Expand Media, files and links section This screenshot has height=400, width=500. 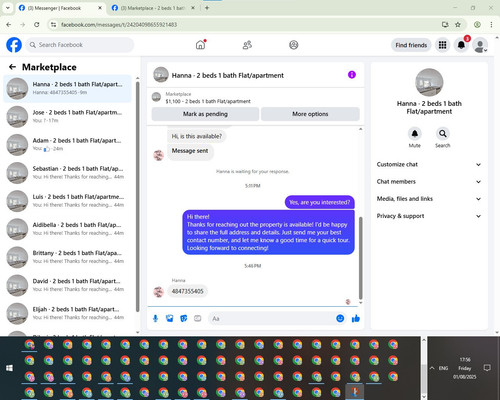pos(429,199)
